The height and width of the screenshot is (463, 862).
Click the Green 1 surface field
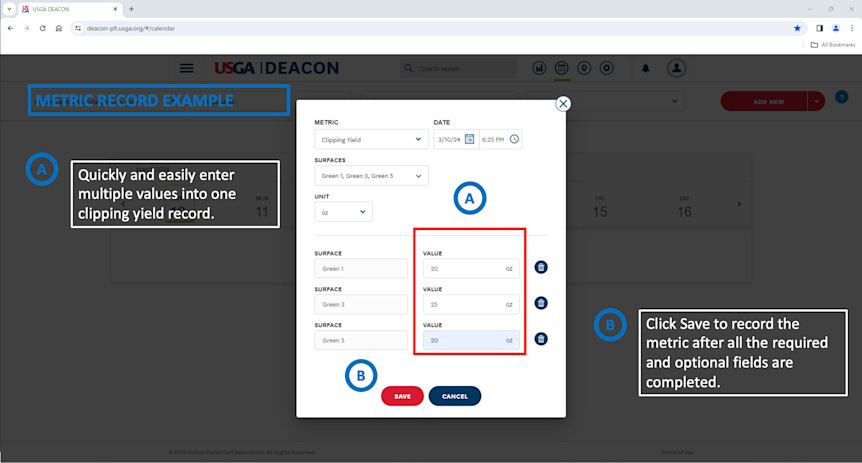click(x=361, y=268)
